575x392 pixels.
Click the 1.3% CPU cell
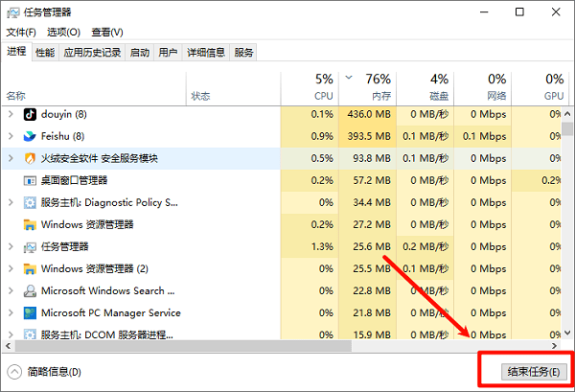point(310,246)
